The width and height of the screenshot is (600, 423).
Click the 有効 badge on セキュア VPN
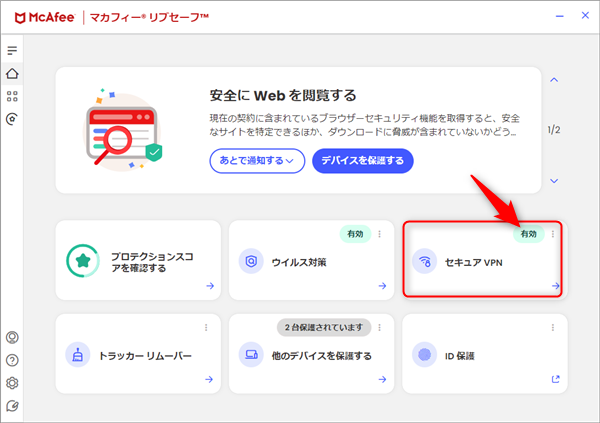point(528,234)
